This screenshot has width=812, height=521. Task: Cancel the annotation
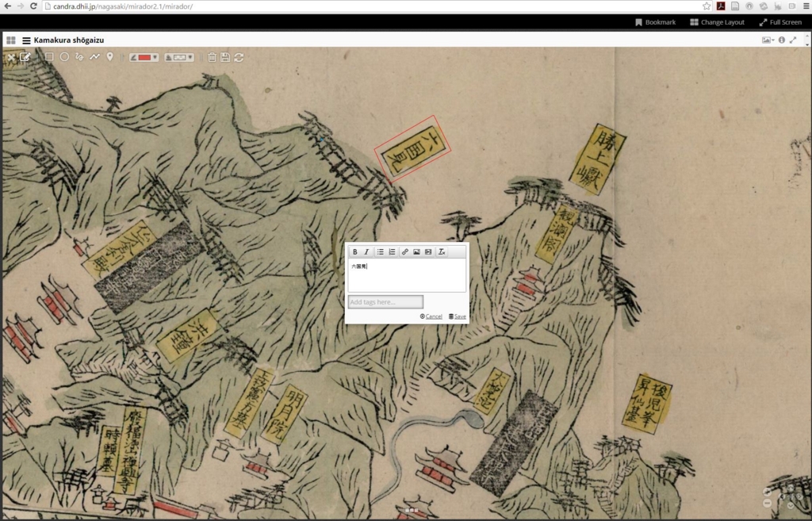tap(431, 316)
